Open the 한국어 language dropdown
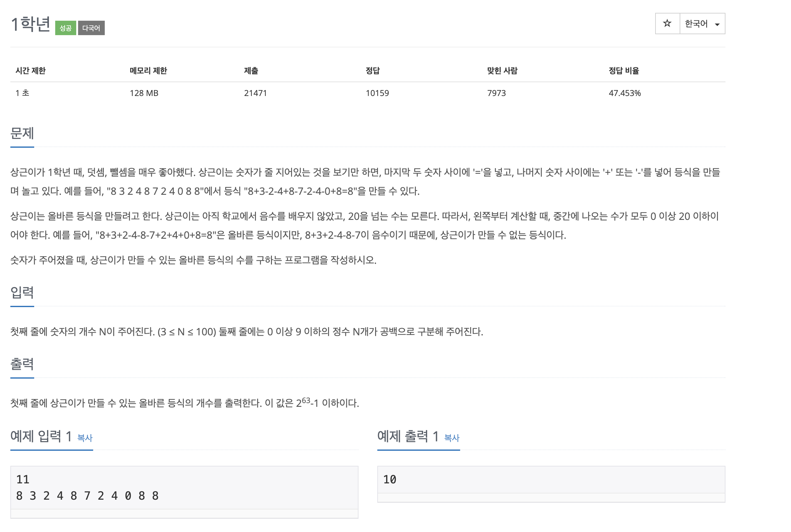Viewport: 791px width, 532px height. [696, 24]
